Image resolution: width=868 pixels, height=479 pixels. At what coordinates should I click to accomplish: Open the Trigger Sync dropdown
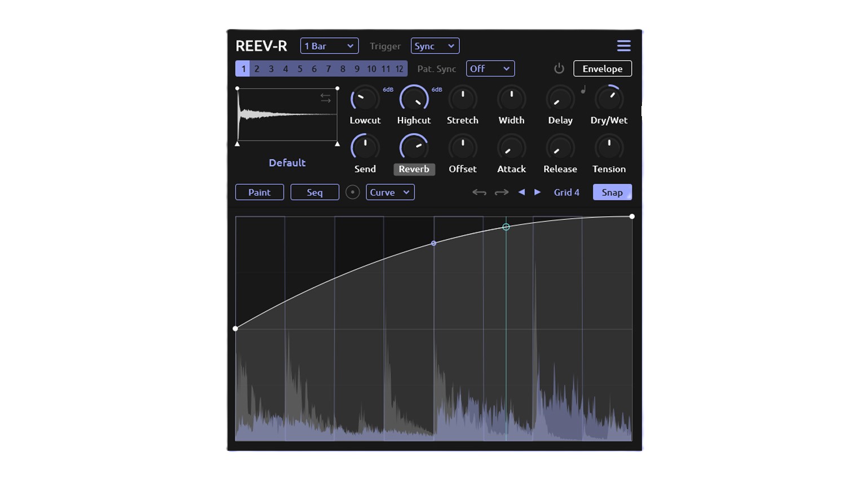[x=435, y=46]
